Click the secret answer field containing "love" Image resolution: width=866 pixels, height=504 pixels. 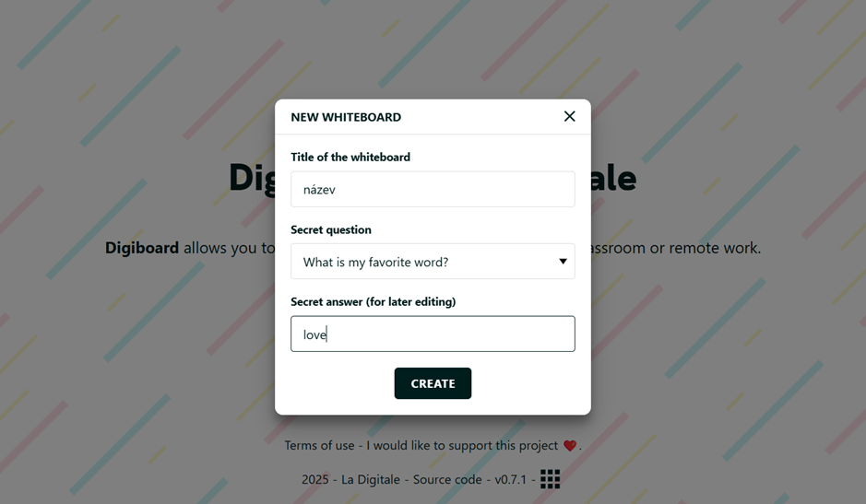click(433, 334)
